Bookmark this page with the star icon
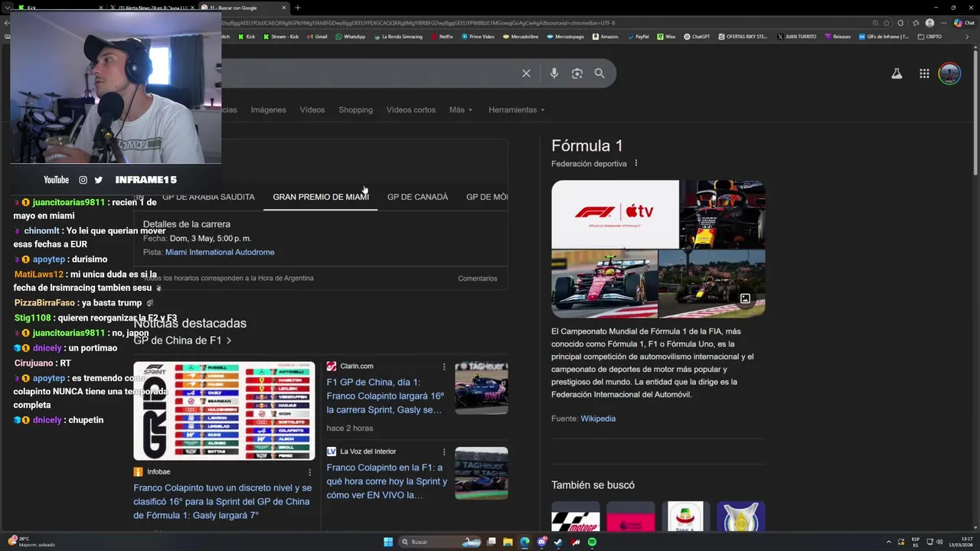 tap(887, 23)
